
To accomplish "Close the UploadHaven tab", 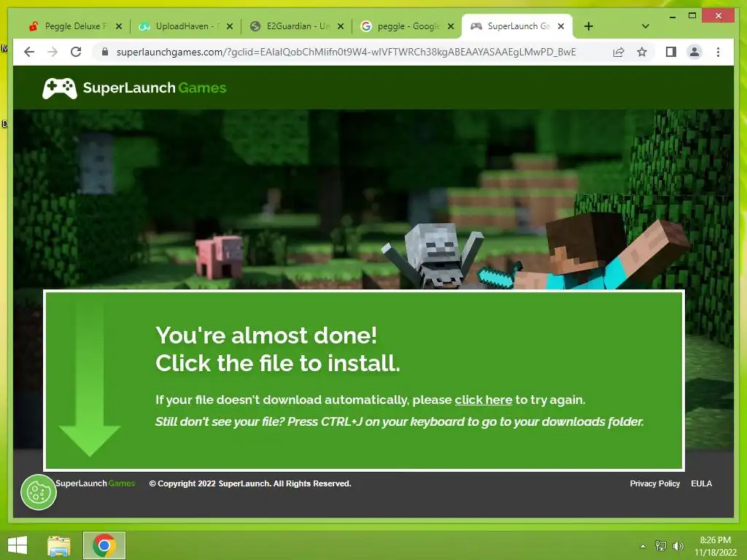I will click(230, 26).
